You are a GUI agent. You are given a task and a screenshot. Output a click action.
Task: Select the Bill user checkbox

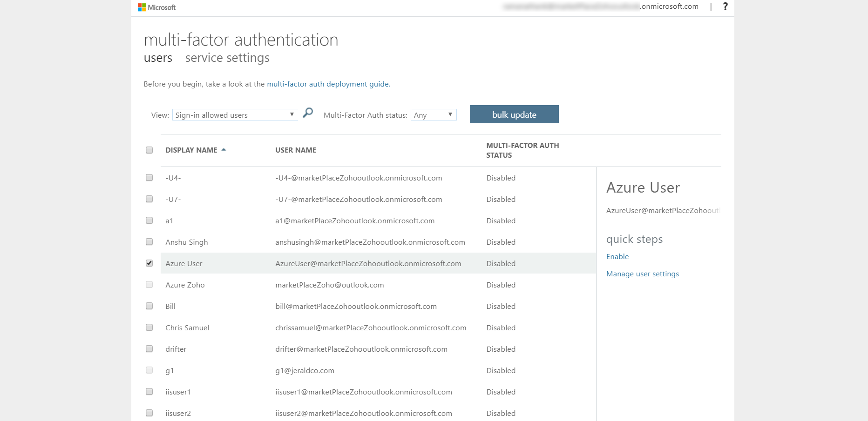[149, 306]
